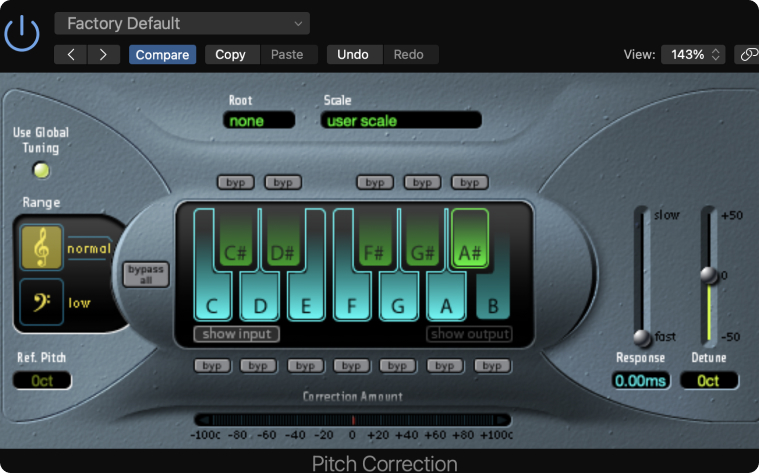Click the C key on keyboard
This screenshot has width=759, height=473.
point(212,296)
